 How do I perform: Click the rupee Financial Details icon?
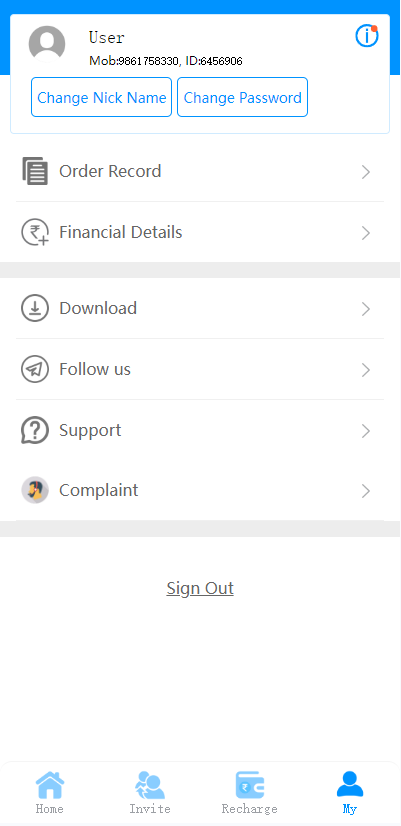(x=35, y=232)
